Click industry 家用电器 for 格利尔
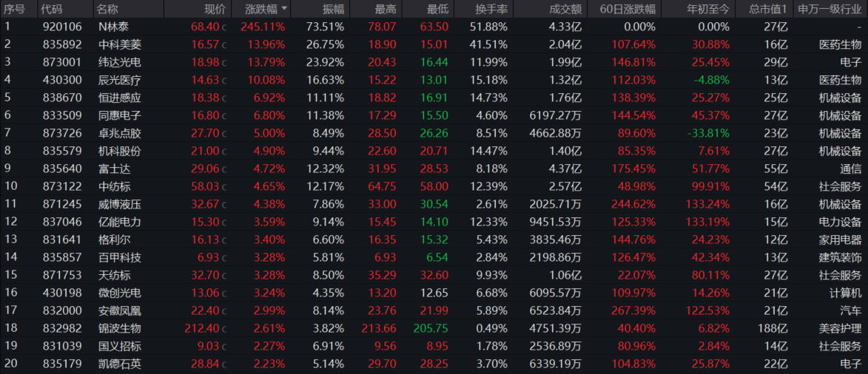Viewport: 868px width, 374px height. [841, 239]
